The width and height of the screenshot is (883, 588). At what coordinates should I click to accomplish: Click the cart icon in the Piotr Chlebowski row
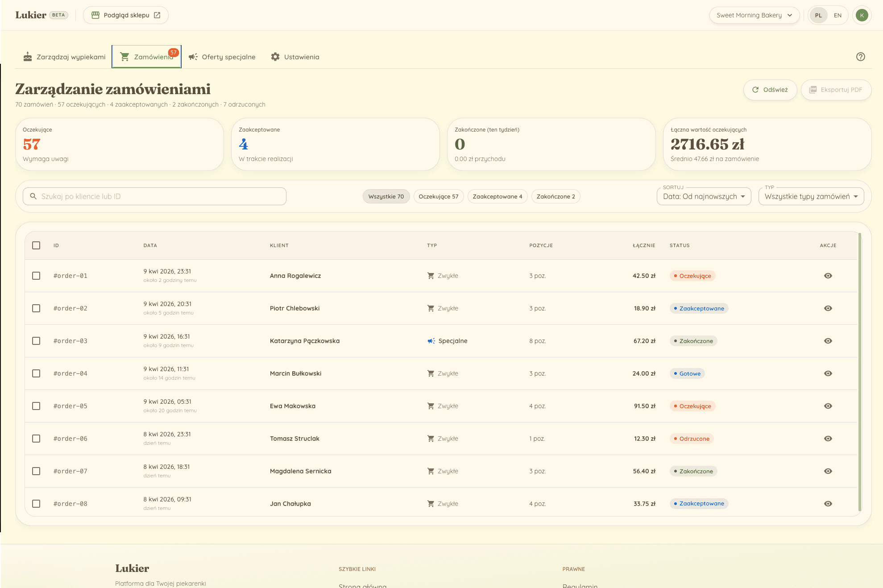pos(431,308)
